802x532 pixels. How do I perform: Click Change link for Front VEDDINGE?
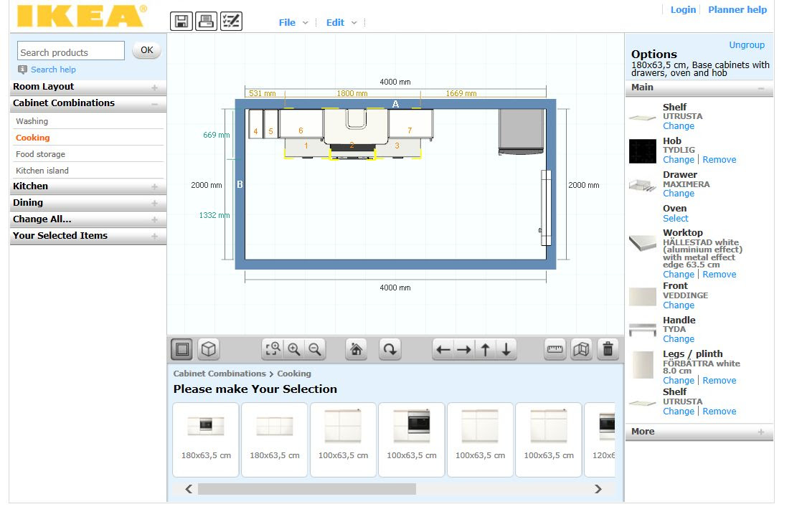click(x=678, y=305)
